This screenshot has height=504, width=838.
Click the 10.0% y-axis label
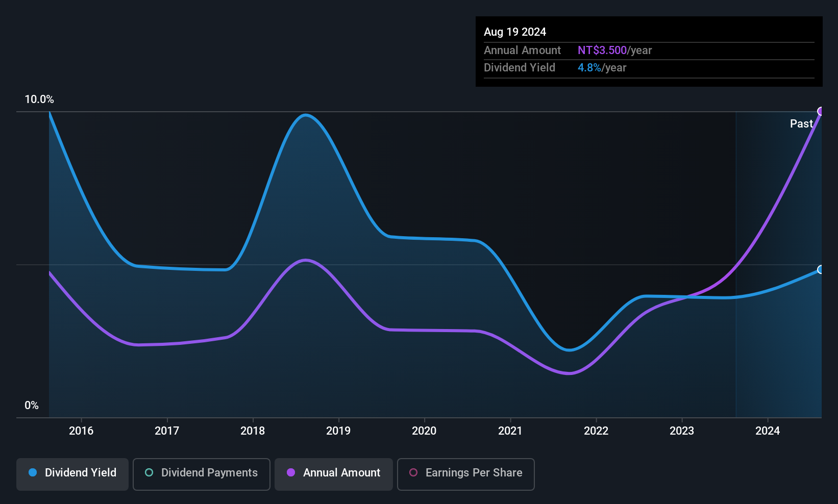(x=39, y=99)
